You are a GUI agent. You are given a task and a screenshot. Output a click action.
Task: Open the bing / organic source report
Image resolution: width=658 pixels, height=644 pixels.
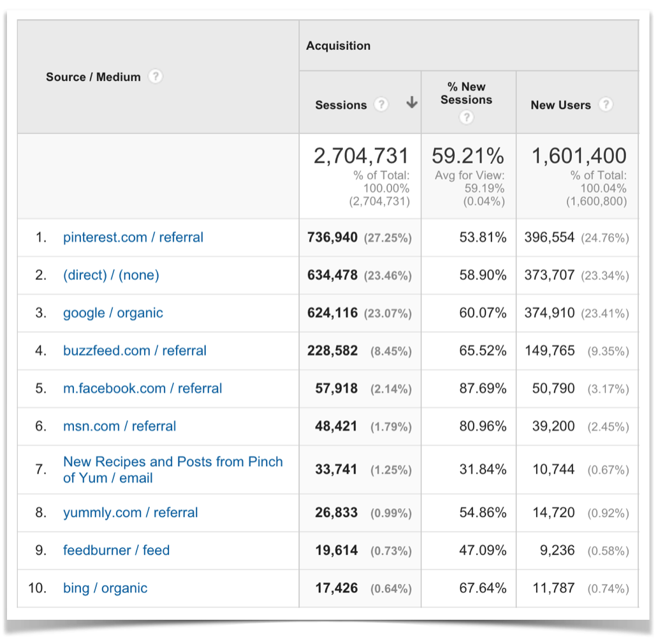105,588
